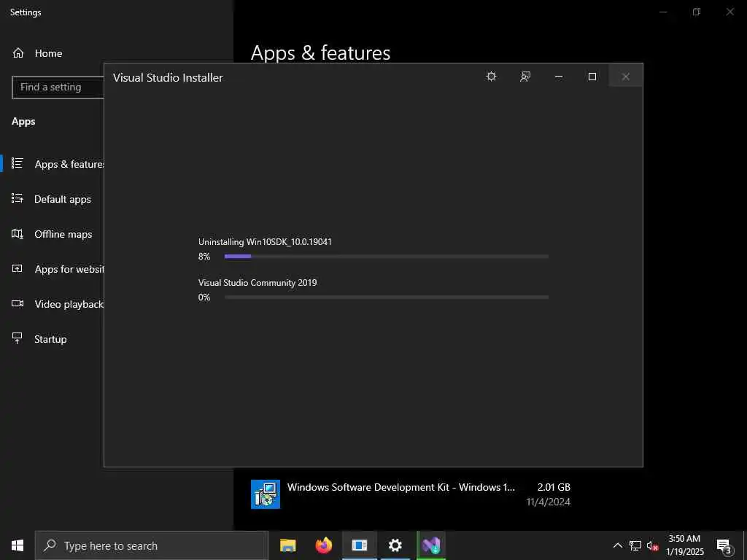Viewport: 747px width, 560px height.
Task: Open the Action Center notifications icon
Action: pyautogui.click(x=724, y=545)
